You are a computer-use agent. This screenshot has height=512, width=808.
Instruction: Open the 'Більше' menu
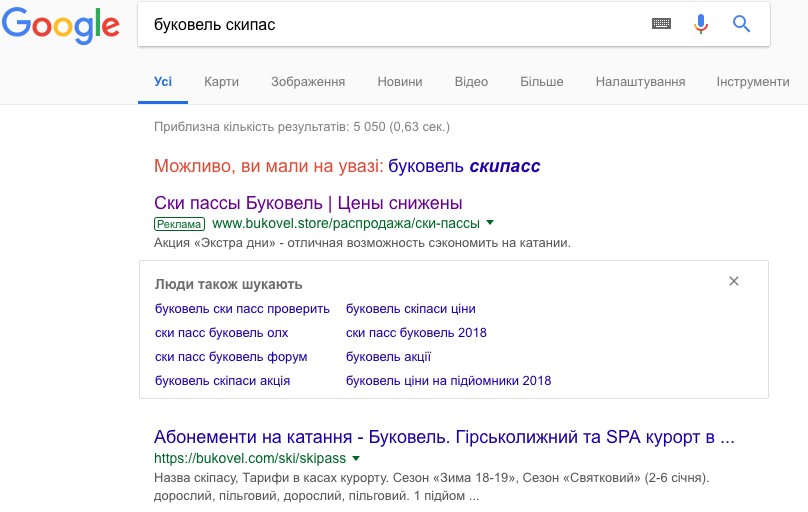coord(542,81)
